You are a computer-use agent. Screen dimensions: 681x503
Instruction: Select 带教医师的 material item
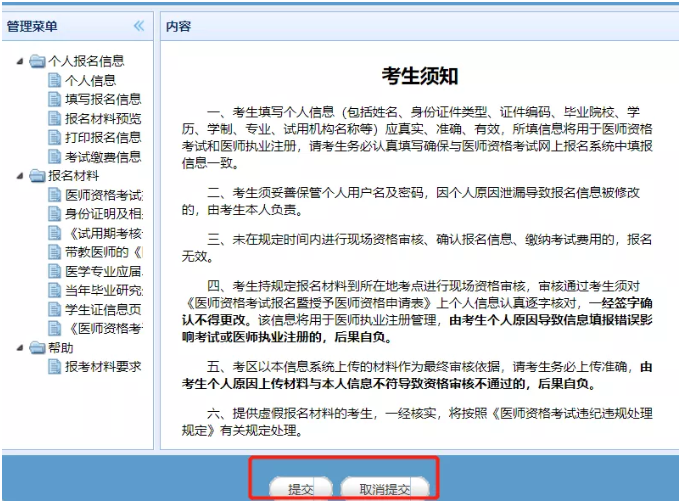coord(103,252)
